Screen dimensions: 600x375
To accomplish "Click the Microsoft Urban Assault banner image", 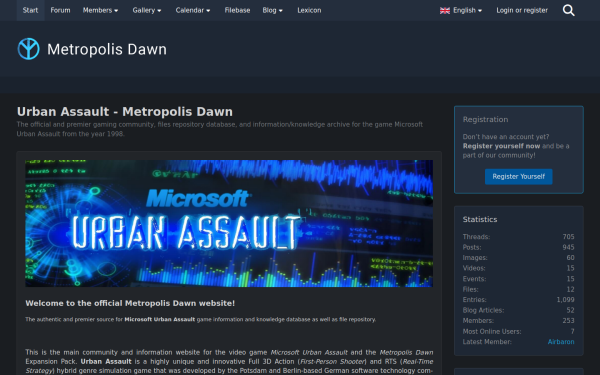I will 229,223.
